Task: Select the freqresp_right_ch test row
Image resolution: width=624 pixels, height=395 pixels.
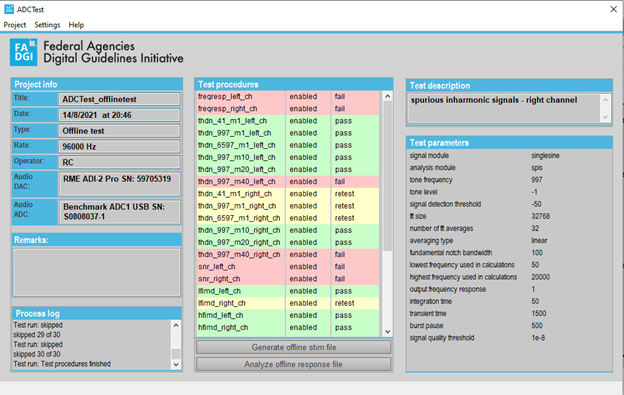Action: pyautogui.click(x=289, y=109)
